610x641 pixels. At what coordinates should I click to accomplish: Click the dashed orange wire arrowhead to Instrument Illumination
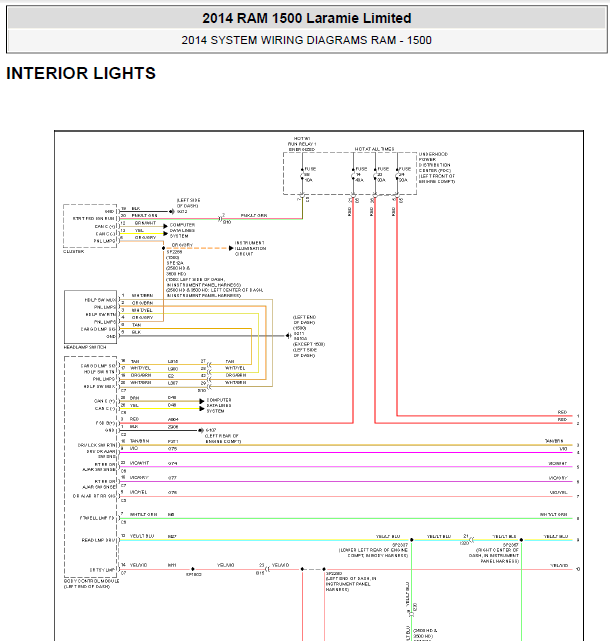231,248
